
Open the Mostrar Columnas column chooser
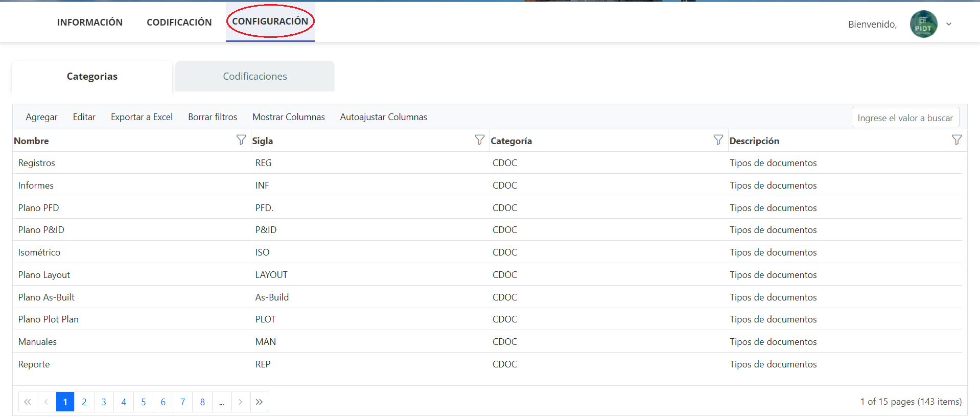tap(288, 117)
